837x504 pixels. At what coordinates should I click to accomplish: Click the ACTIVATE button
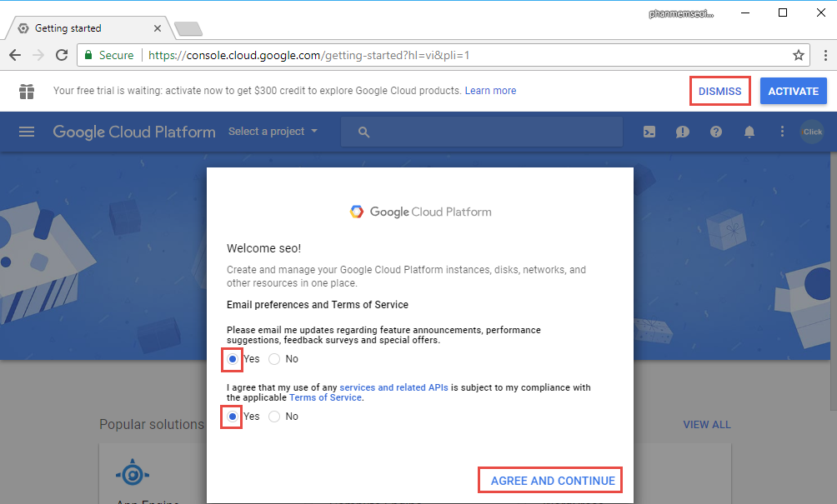coord(793,91)
